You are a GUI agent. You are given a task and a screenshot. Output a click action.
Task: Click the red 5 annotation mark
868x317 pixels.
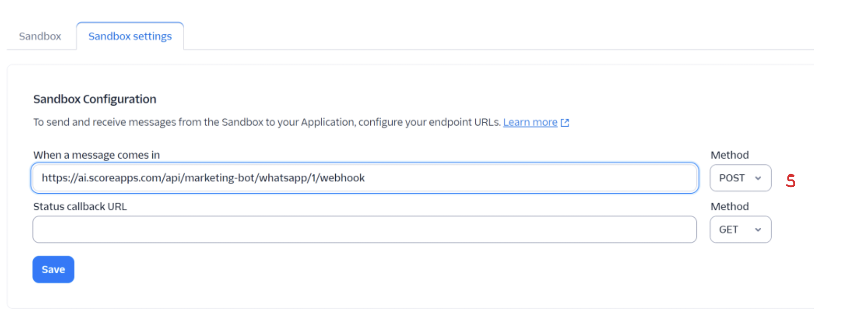[x=791, y=181]
